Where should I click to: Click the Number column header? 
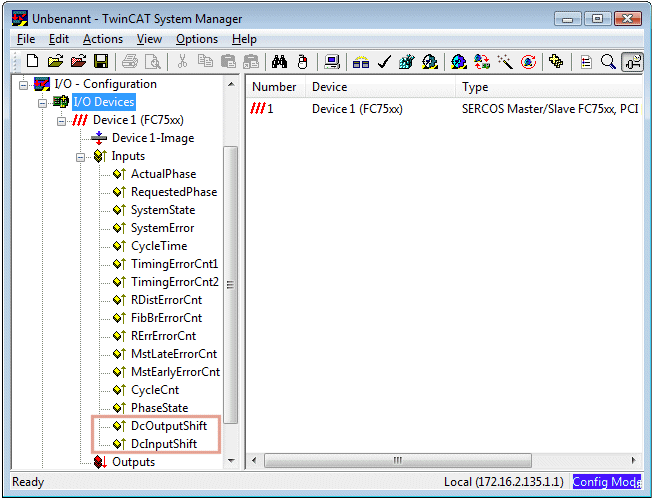[x=275, y=87]
